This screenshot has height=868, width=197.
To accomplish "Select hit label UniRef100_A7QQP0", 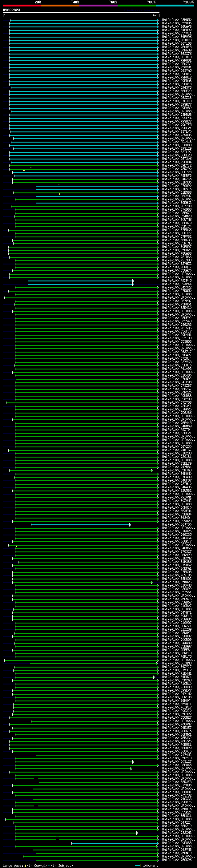I will coord(176,186).
